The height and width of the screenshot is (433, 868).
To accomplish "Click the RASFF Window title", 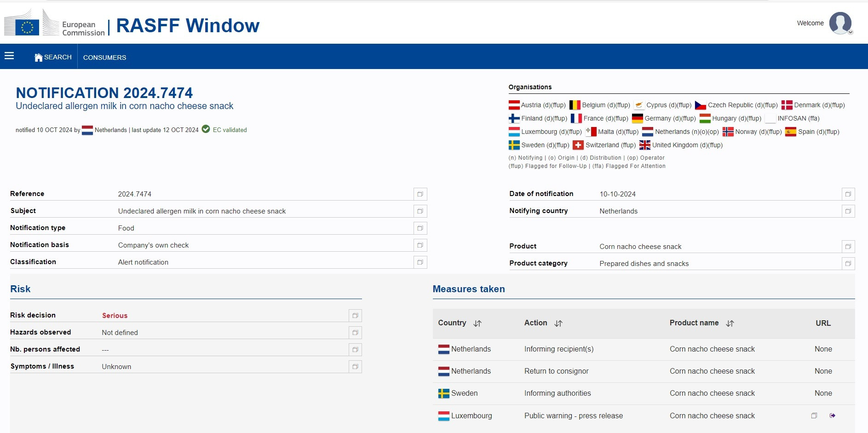I will tap(188, 26).
